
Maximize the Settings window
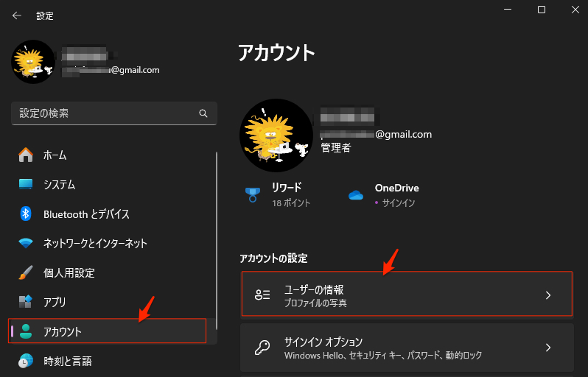542,10
